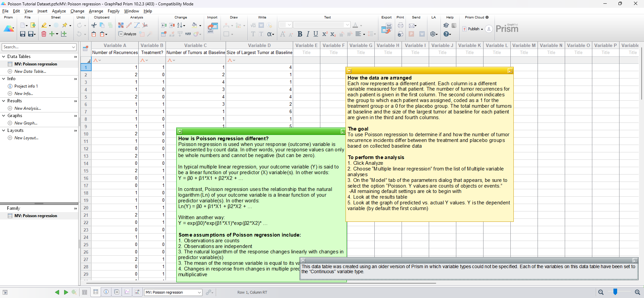Minimize the yellow floating note
Viewport: 644px width, 298px height.
click(x=510, y=71)
